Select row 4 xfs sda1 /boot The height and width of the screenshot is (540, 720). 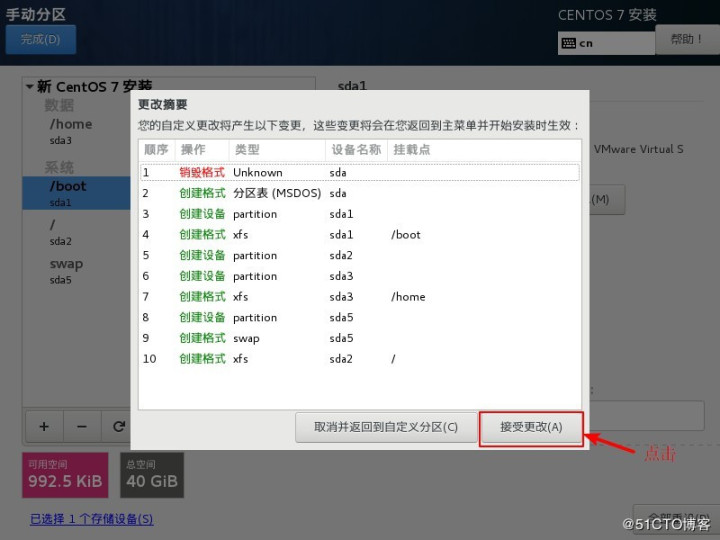(360, 235)
